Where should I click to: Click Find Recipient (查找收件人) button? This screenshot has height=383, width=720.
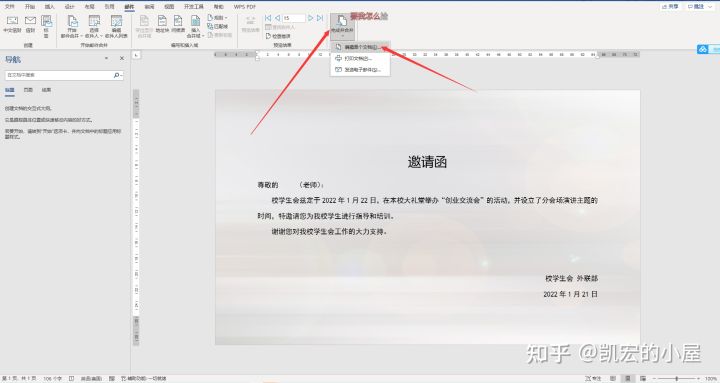(x=280, y=27)
